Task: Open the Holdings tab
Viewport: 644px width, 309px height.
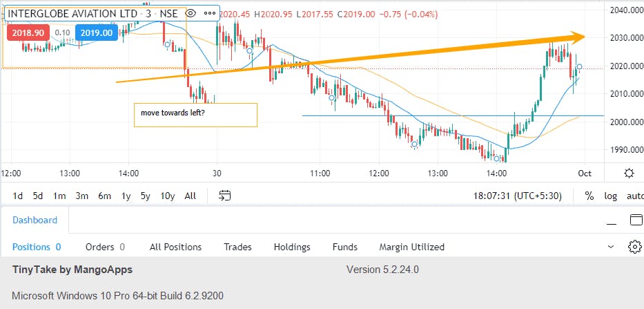Action: 292,247
